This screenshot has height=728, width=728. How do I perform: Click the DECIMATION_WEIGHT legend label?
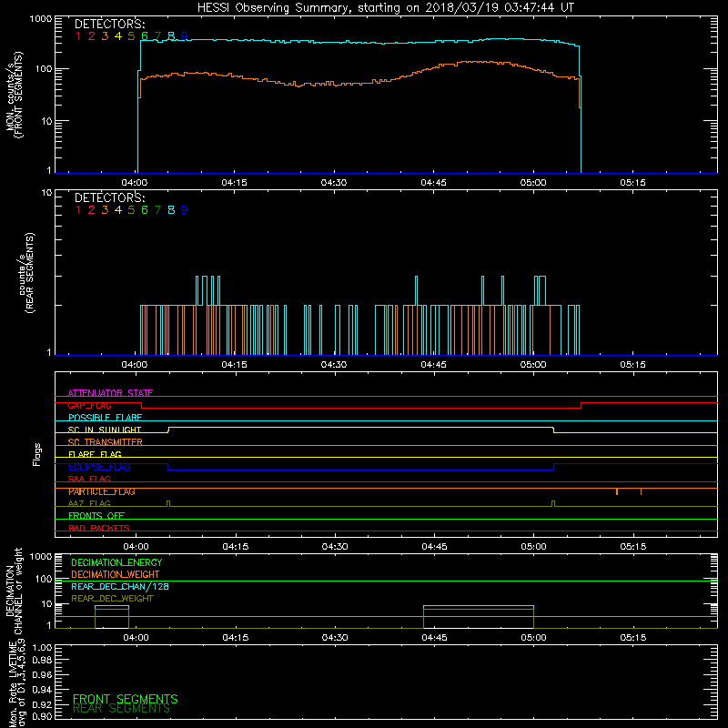click(116, 575)
